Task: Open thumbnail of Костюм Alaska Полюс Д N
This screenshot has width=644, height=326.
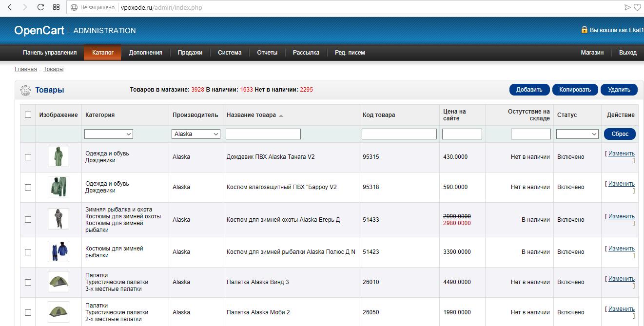Action: [59, 251]
